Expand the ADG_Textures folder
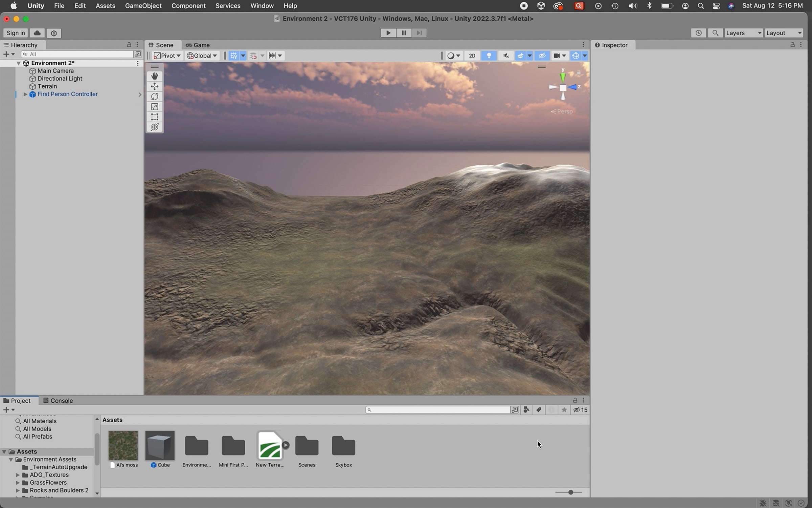The height and width of the screenshot is (508, 812). coord(18,475)
